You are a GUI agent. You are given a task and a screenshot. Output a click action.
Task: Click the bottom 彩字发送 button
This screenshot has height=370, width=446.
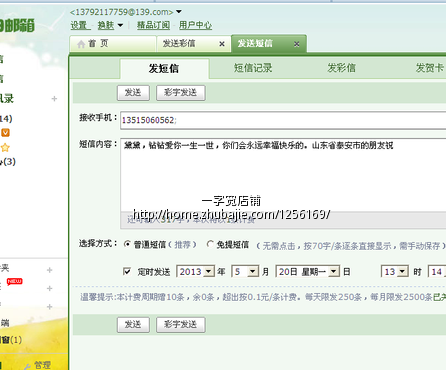181,325
